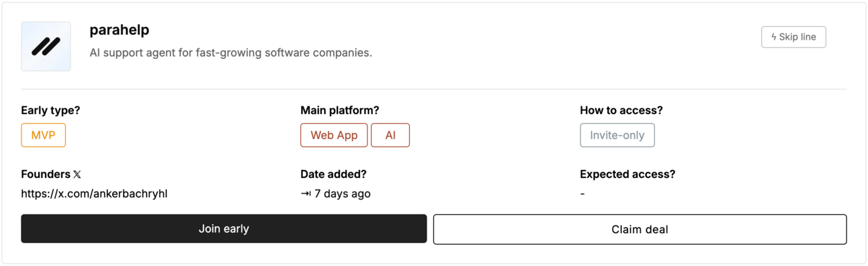
Task: Click the Expected access? label
Action: point(627,174)
